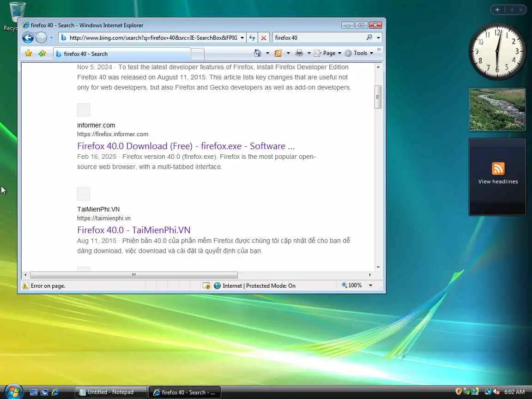Click the status bar security report icon
Viewport: 532px width, 399px height.
tap(206, 286)
